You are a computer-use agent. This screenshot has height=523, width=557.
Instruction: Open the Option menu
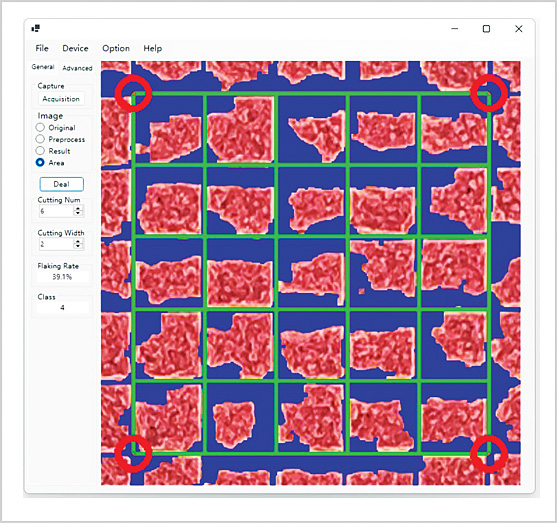coord(116,48)
